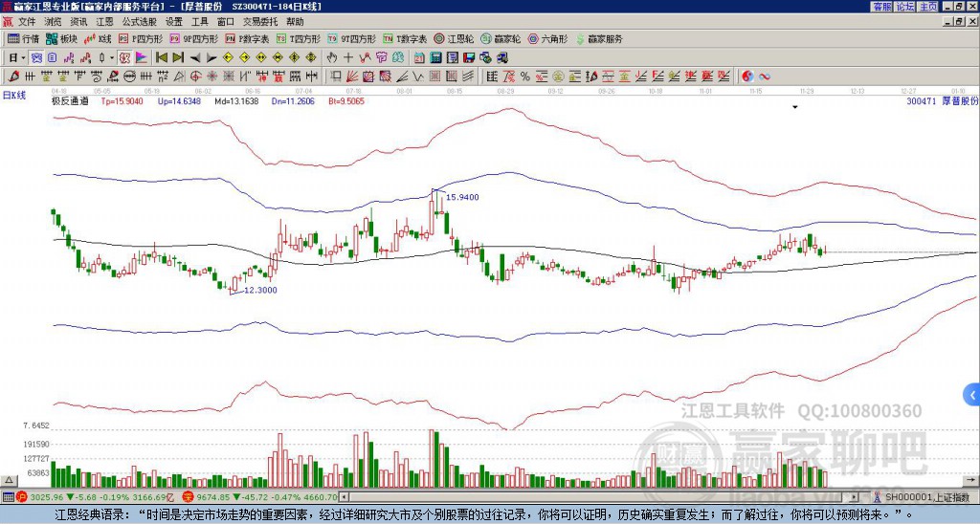Jump to last bar with green arrow

pos(177,58)
